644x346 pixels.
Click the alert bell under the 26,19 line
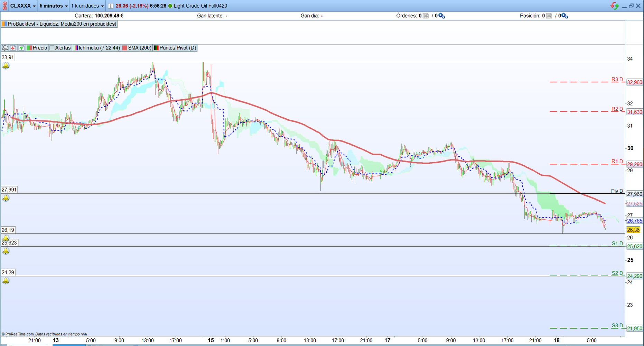6,238
